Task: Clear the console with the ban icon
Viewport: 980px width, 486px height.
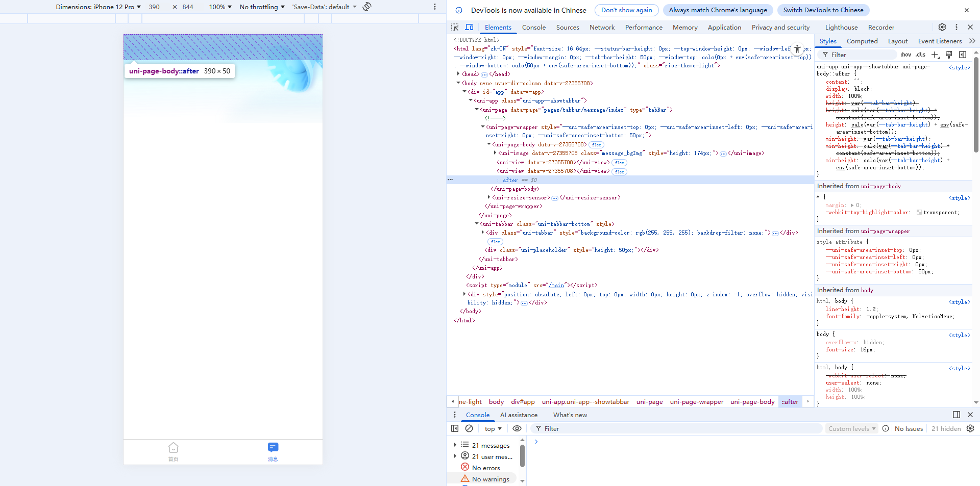Action: coord(469,429)
